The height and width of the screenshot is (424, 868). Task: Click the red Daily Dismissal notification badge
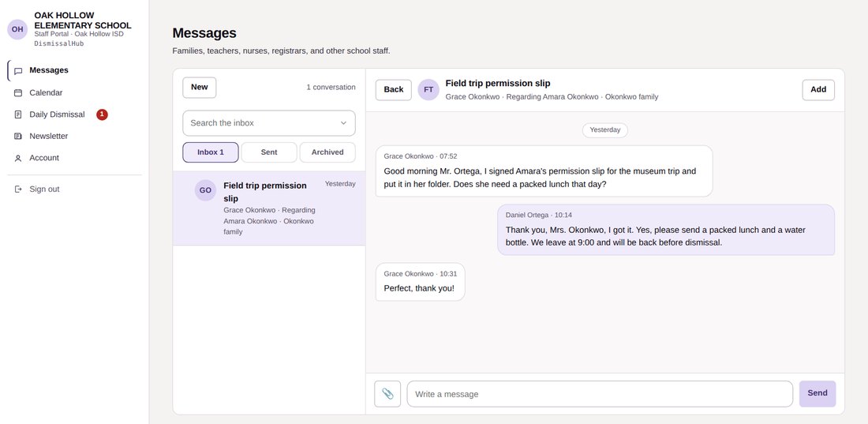point(102,114)
